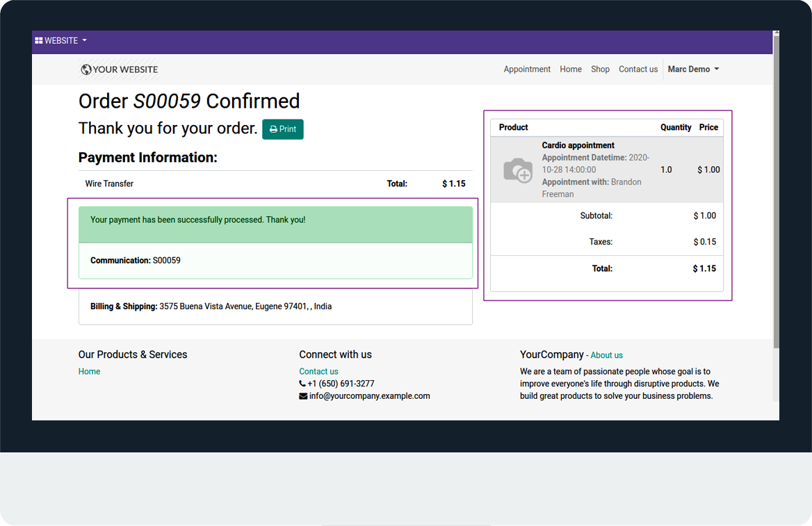Click the Product column header

pyautogui.click(x=513, y=127)
